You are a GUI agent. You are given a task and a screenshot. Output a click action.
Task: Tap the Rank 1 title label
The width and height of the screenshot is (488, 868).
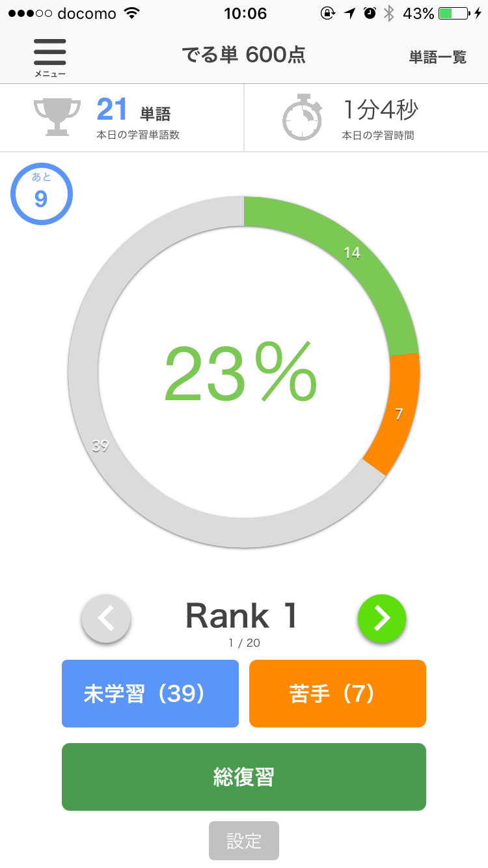tap(242, 616)
